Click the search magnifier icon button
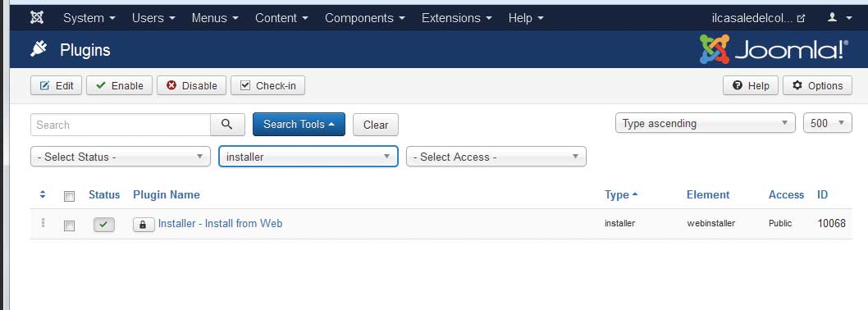 click(227, 125)
